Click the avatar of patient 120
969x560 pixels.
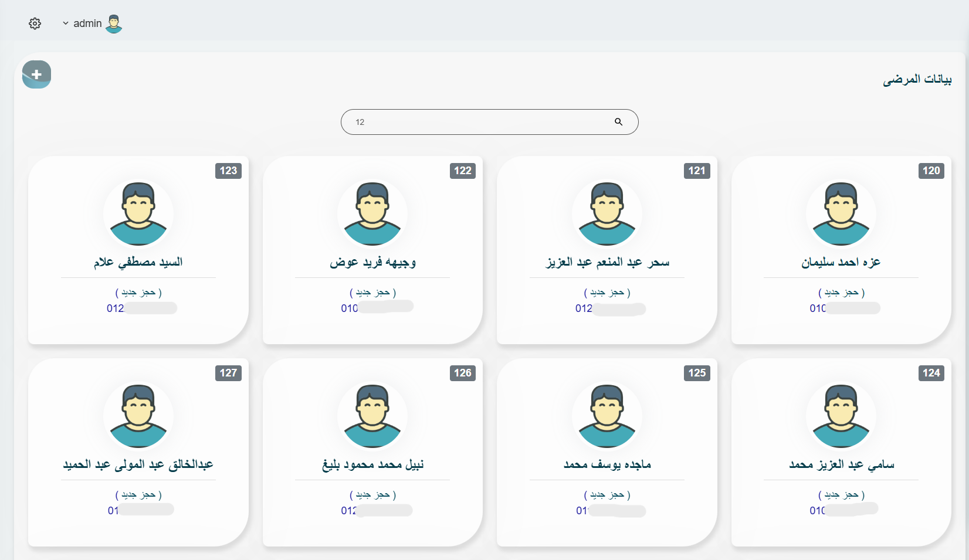click(841, 213)
